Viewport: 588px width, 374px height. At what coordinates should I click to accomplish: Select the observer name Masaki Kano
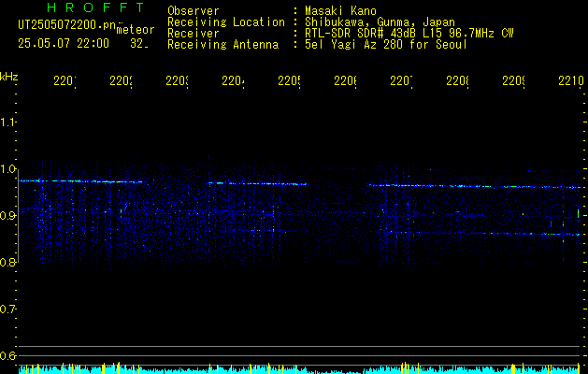[340, 11]
